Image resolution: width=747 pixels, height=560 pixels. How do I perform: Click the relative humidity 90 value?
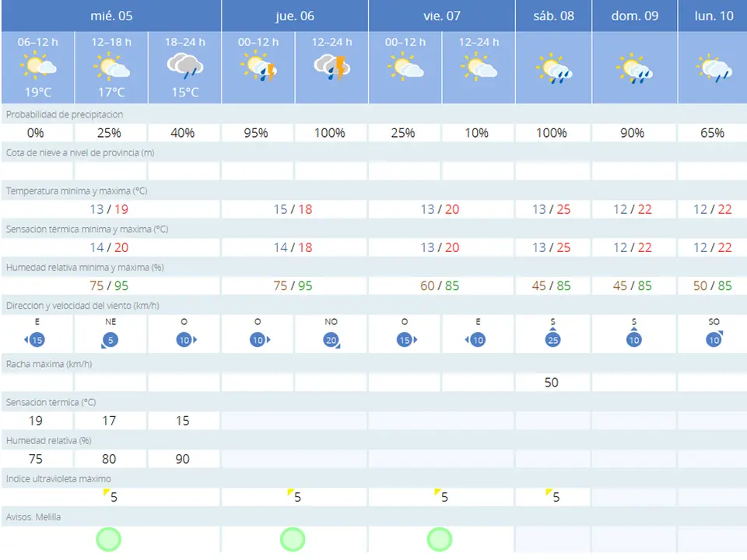[182, 459]
